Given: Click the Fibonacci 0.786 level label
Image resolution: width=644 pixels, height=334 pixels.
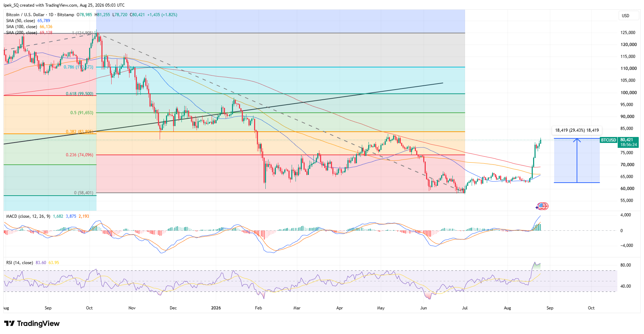Looking at the screenshot, I should click(x=79, y=67).
